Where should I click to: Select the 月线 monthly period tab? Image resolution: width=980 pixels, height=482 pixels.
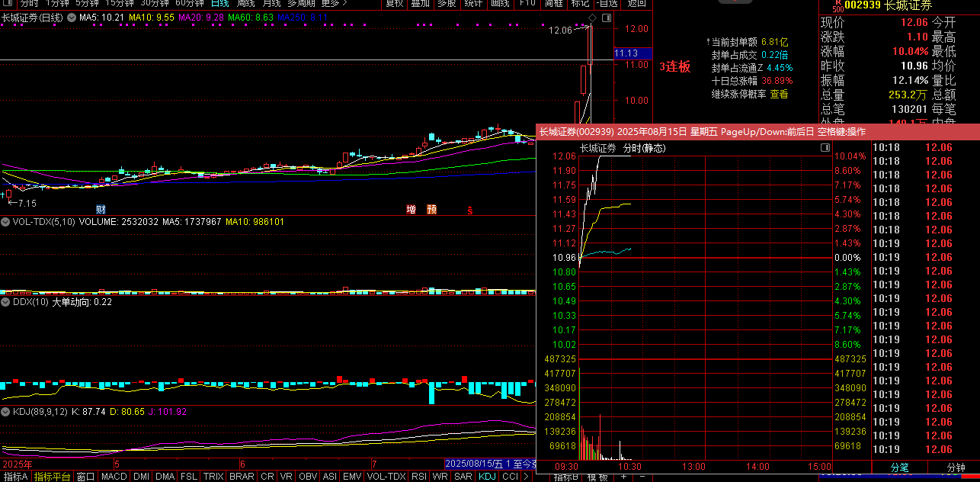click(272, 3)
